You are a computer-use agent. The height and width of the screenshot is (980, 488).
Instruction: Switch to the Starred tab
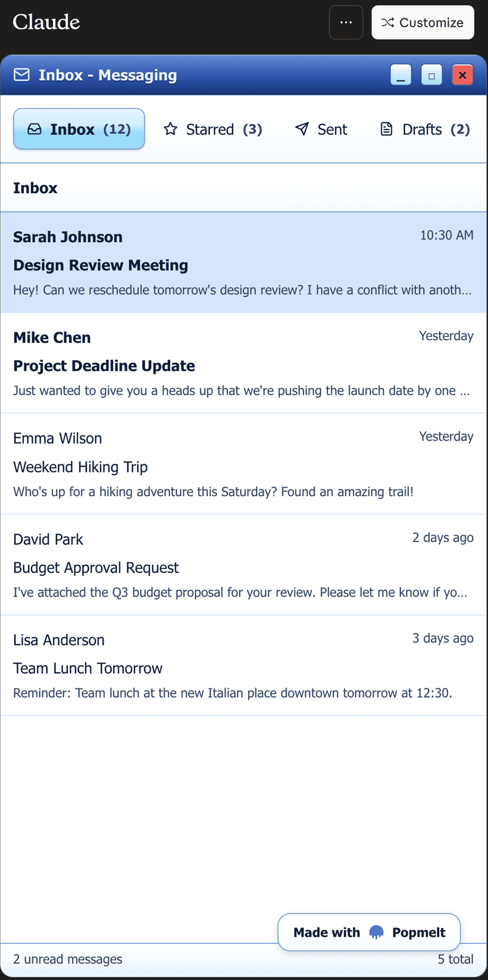213,129
